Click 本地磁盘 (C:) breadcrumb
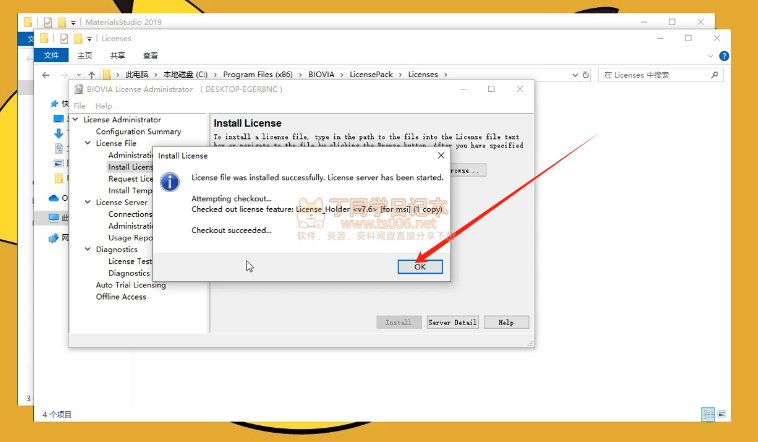Image resolution: width=758 pixels, height=442 pixels. tap(185, 74)
